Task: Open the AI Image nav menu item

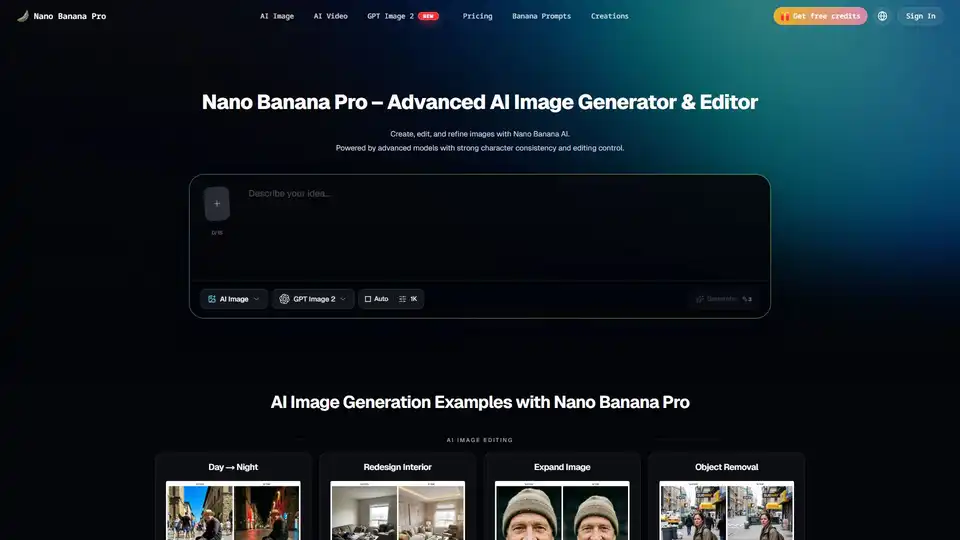Action: (x=277, y=16)
